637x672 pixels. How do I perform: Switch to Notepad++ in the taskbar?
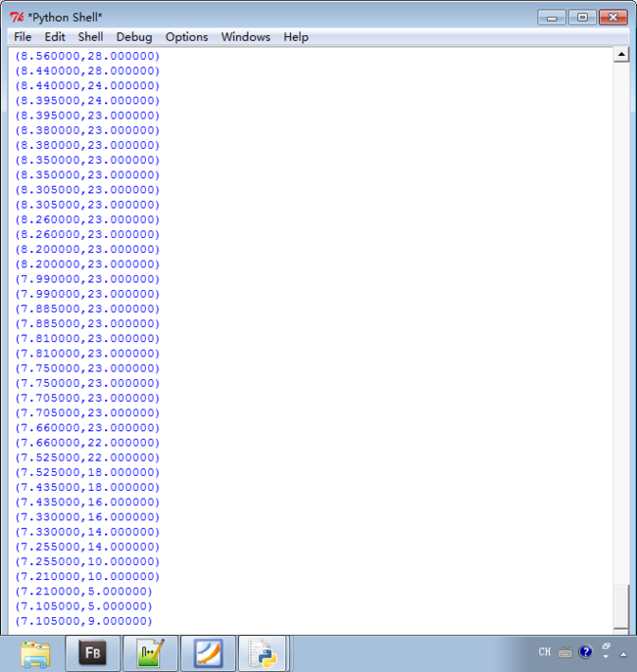coord(151,652)
